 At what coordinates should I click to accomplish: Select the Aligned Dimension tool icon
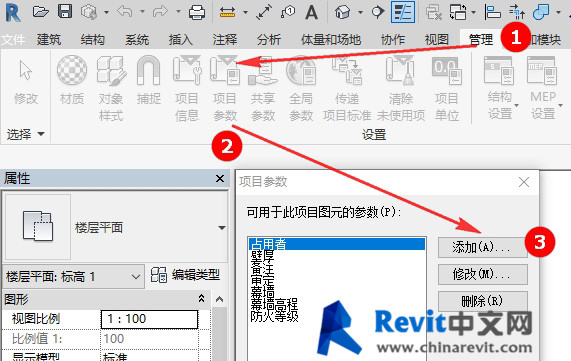pyautogui.click(x=264, y=12)
